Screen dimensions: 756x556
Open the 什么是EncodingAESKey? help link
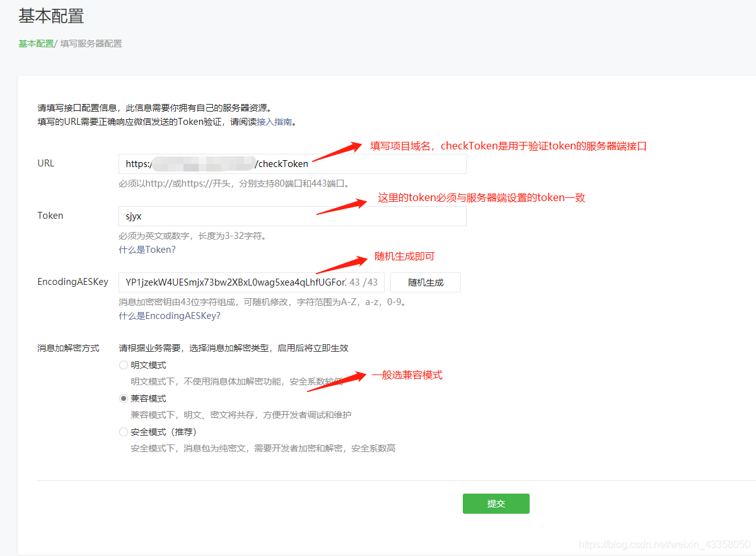point(170,316)
